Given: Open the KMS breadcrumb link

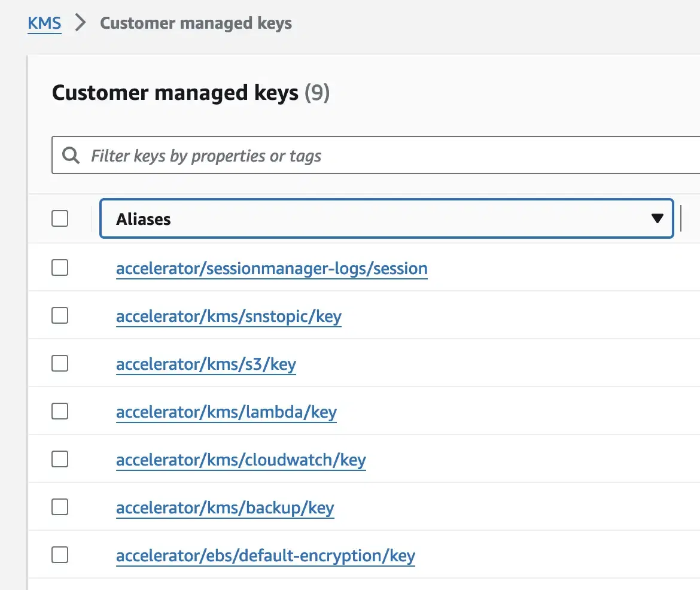Looking at the screenshot, I should pos(44,23).
